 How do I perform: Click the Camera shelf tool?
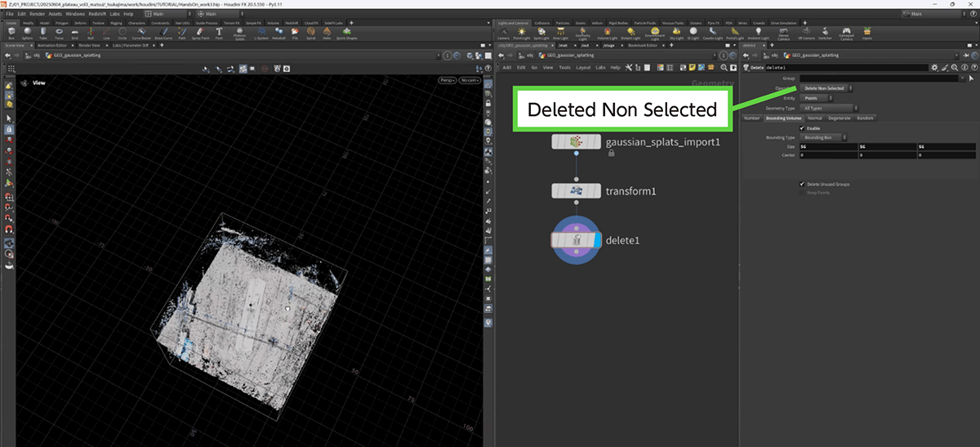point(506,33)
